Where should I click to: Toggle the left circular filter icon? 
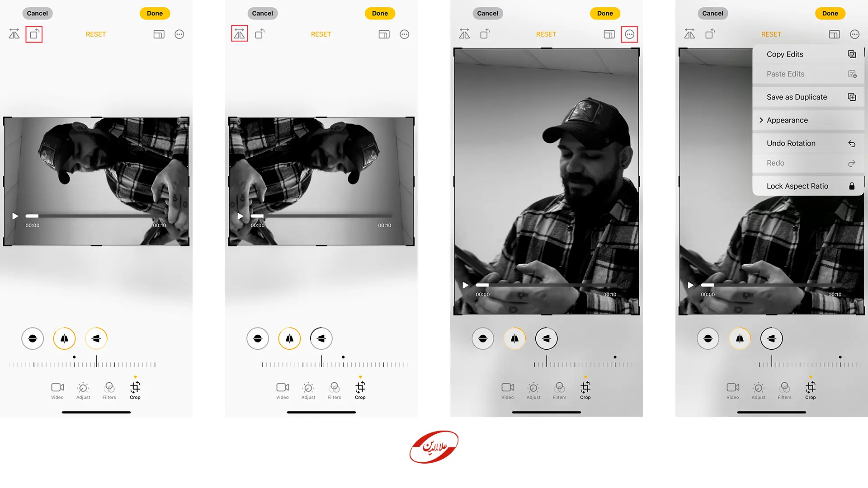[x=32, y=338]
